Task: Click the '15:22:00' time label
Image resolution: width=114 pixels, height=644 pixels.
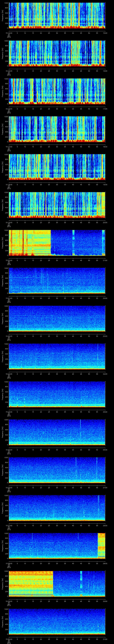Action: 9,336
